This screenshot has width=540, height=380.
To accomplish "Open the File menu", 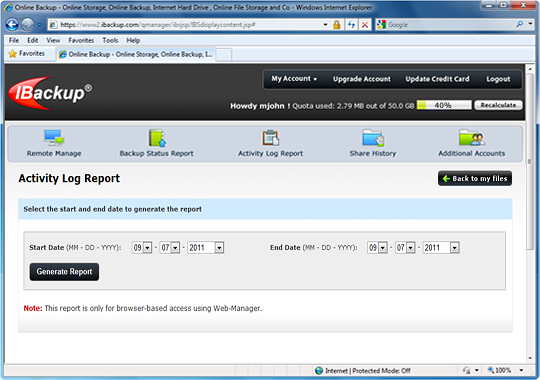I will pos(14,40).
